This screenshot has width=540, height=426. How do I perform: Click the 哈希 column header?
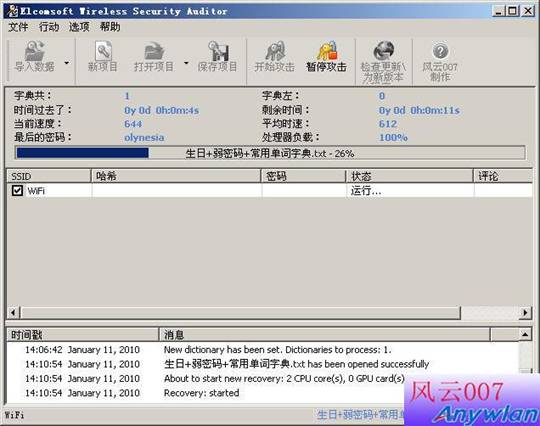click(176, 176)
